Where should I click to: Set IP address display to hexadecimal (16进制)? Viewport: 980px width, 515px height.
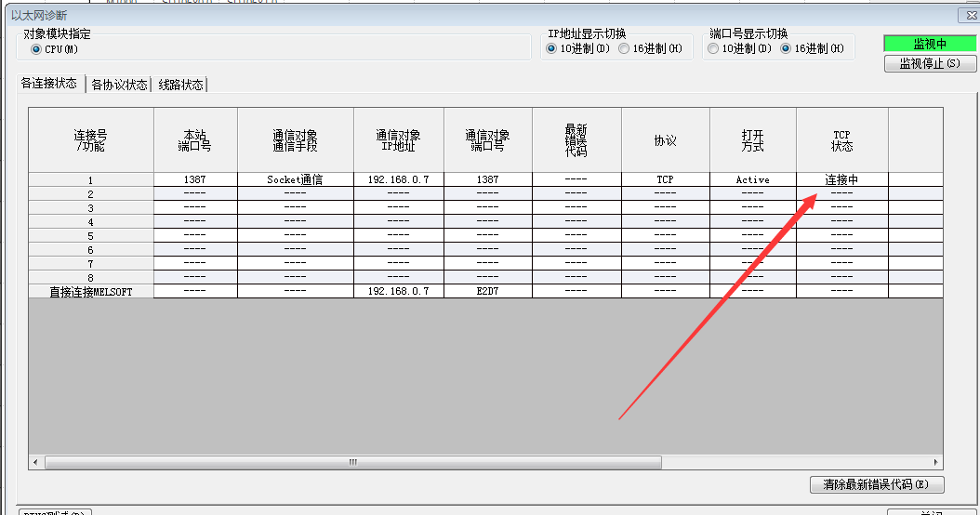click(x=624, y=49)
